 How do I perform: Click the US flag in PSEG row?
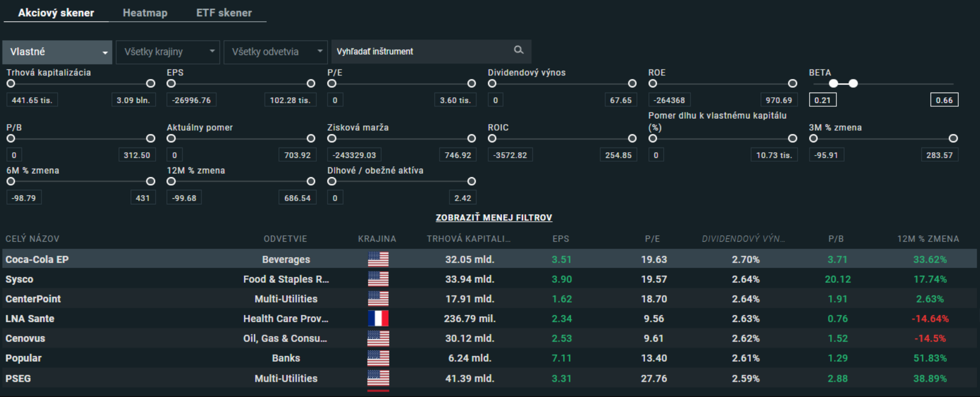click(x=378, y=378)
